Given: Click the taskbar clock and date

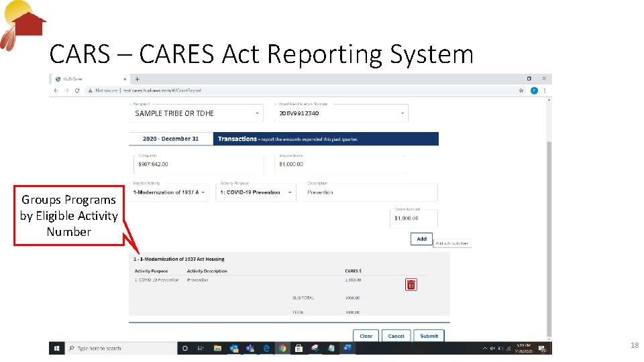Looking at the screenshot, I should [524, 348].
